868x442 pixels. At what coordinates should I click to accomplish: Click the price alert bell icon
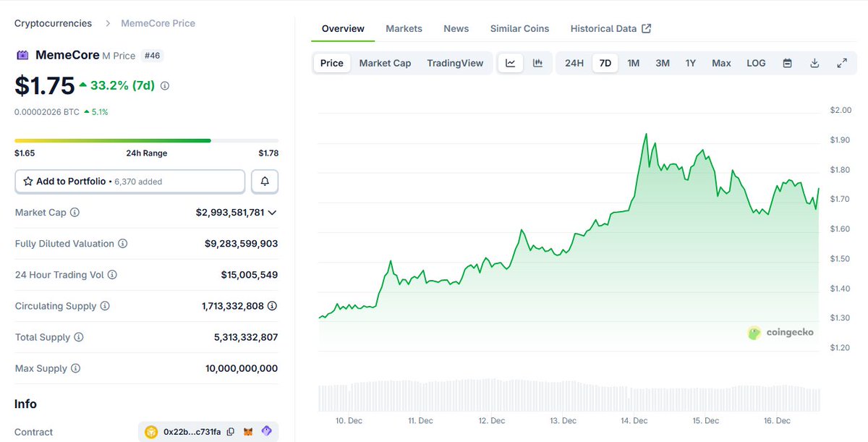(265, 182)
